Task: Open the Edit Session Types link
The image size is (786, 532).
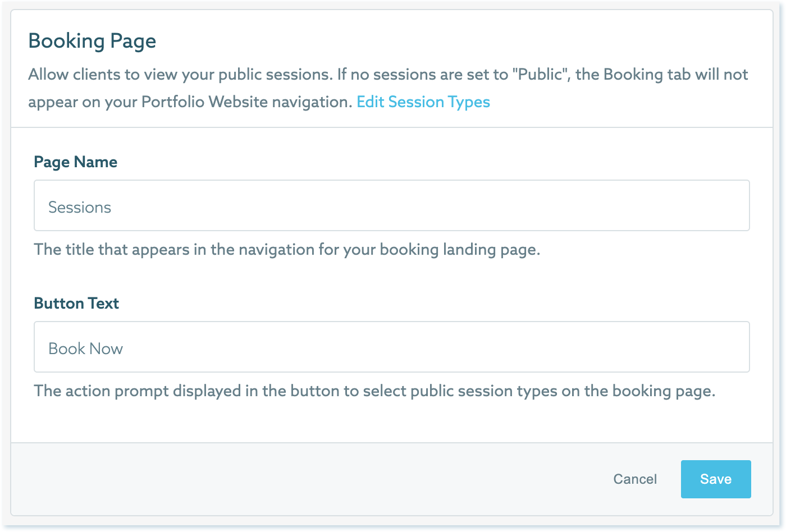Action: click(423, 102)
